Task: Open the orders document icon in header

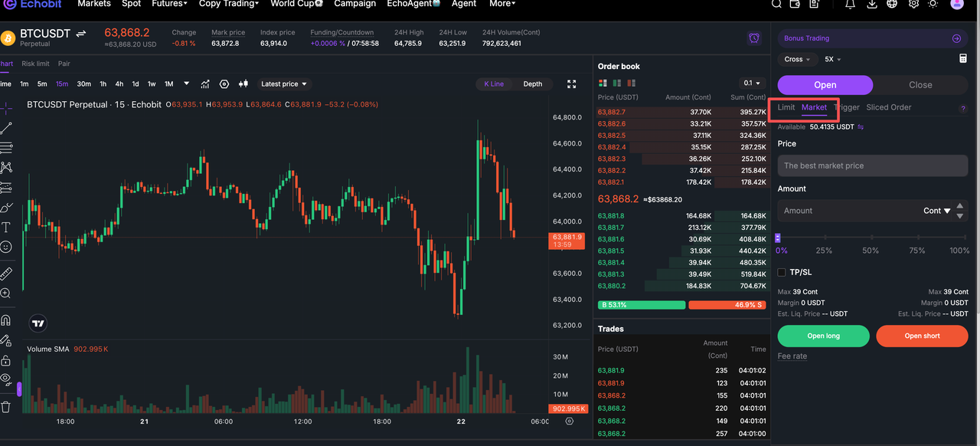Action: click(x=814, y=4)
